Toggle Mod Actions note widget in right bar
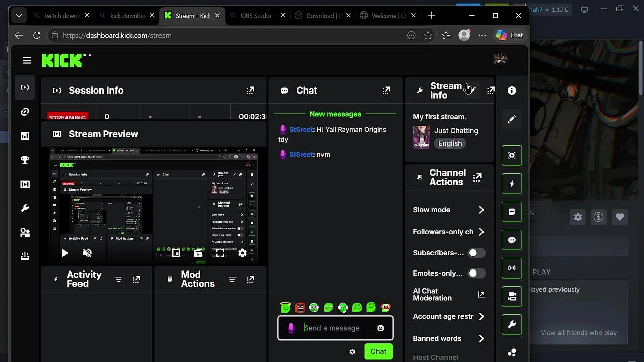 click(512, 212)
